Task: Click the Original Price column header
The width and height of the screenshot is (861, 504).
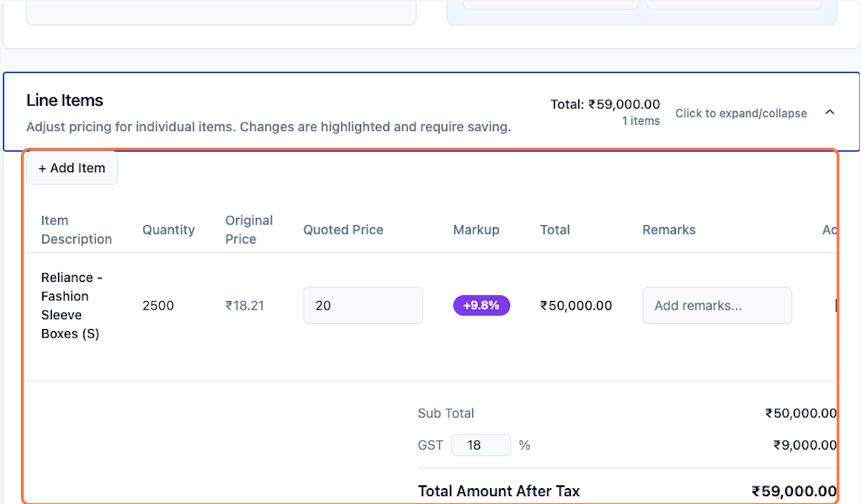Action: pyautogui.click(x=249, y=229)
